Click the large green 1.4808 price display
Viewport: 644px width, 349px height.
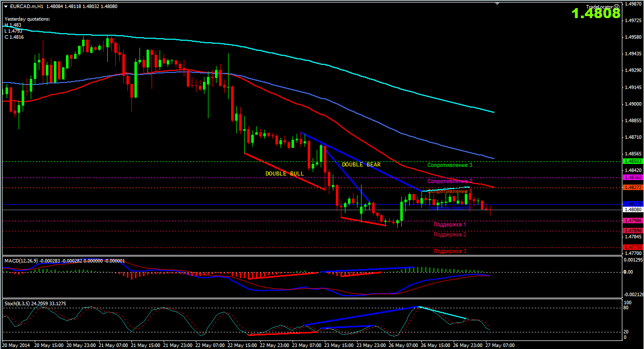(596, 14)
